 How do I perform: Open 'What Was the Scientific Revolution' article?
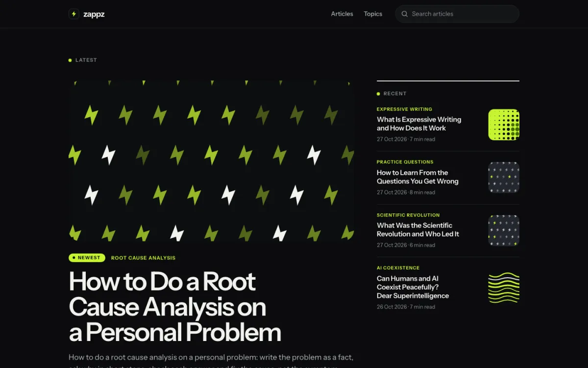[x=418, y=230]
